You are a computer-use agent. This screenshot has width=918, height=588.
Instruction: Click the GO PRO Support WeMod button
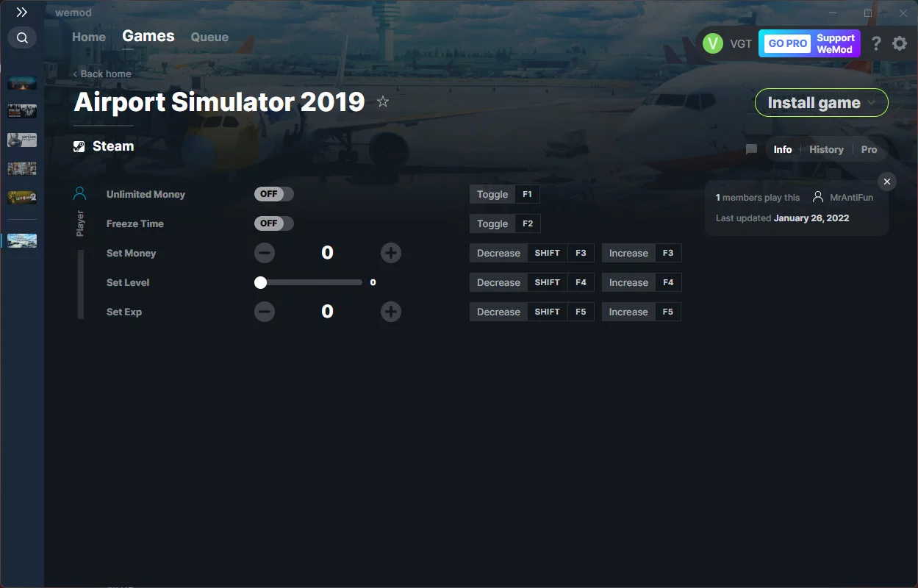pyautogui.click(x=809, y=43)
